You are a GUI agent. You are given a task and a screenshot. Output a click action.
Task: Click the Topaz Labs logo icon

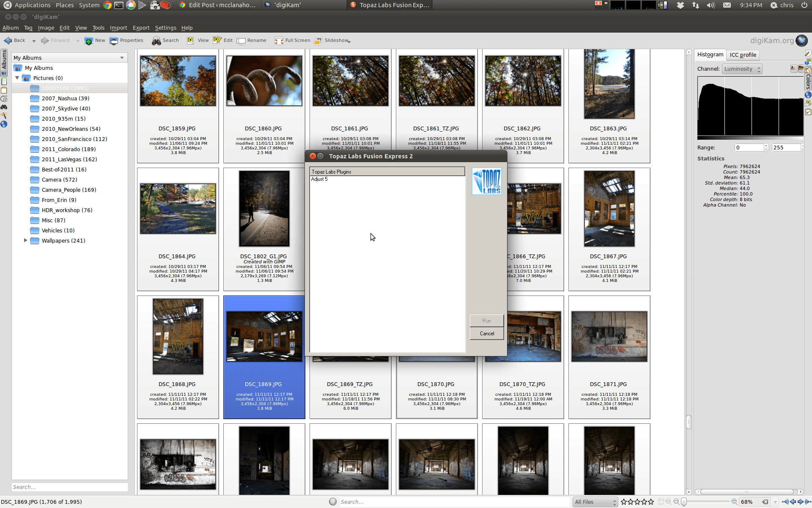(x=487, y=181)
